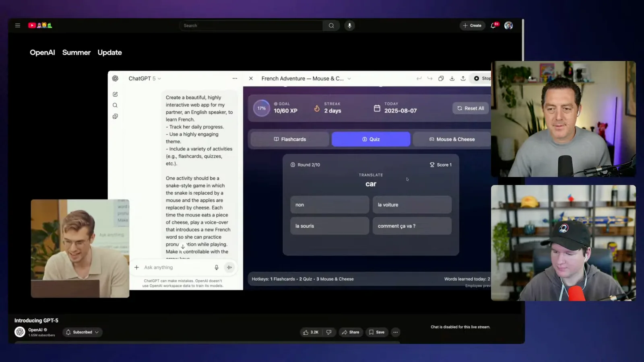Undo the last canvas change

419,78
